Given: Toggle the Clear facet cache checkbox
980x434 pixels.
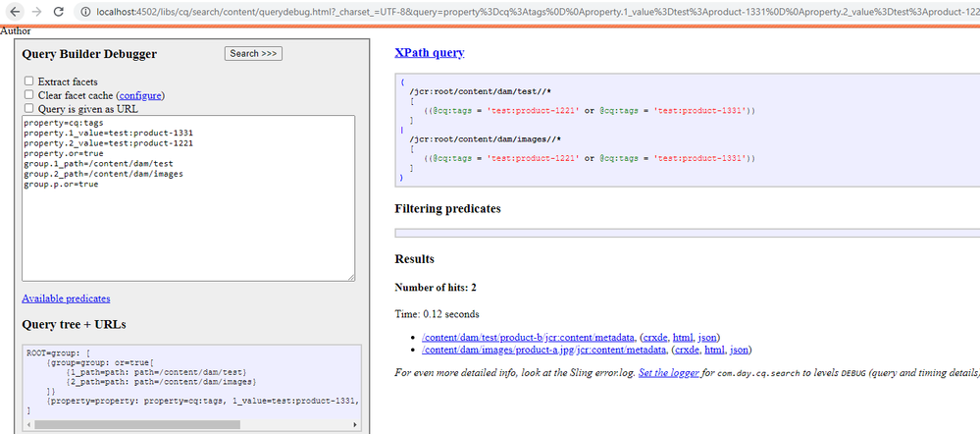Looking at the screenshot, I should tap(29, 95).
